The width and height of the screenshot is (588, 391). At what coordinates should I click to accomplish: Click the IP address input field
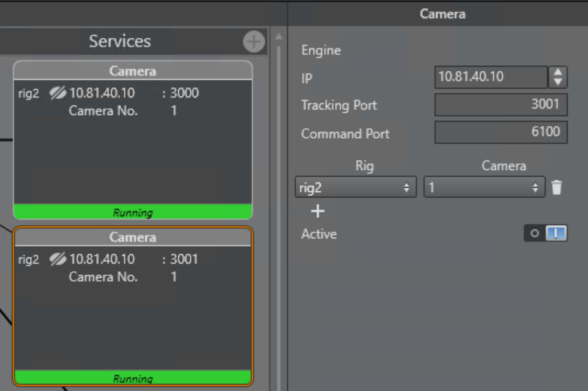point(490,76)
